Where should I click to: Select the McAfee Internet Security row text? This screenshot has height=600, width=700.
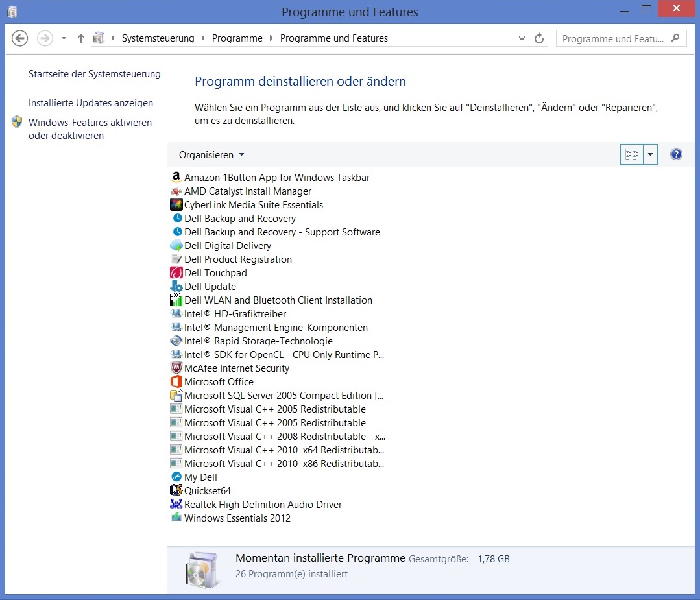237,368
